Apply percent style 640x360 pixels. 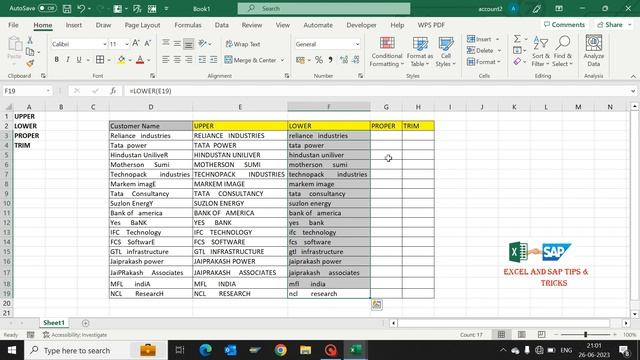319,60
